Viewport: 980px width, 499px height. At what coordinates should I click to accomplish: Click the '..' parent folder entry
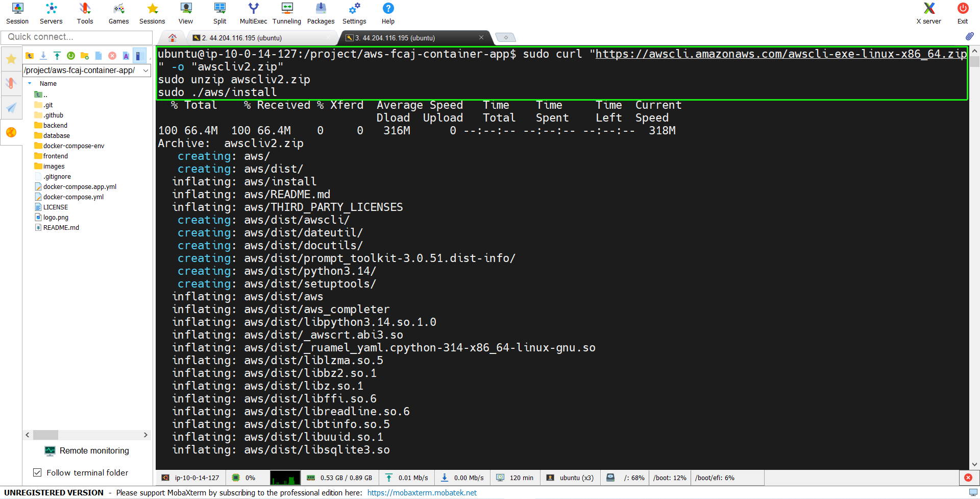41,94
